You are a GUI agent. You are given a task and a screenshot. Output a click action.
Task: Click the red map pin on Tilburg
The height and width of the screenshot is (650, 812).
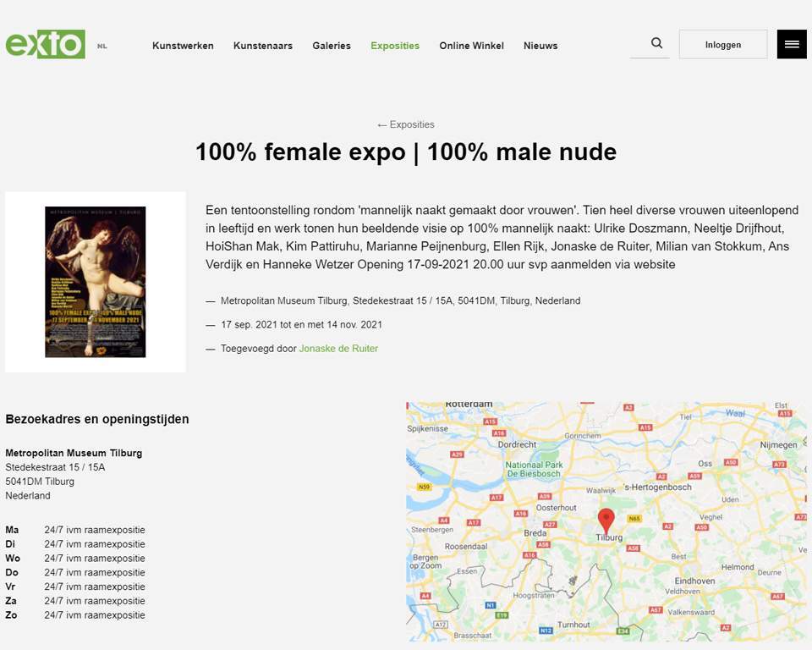point(606,520)
